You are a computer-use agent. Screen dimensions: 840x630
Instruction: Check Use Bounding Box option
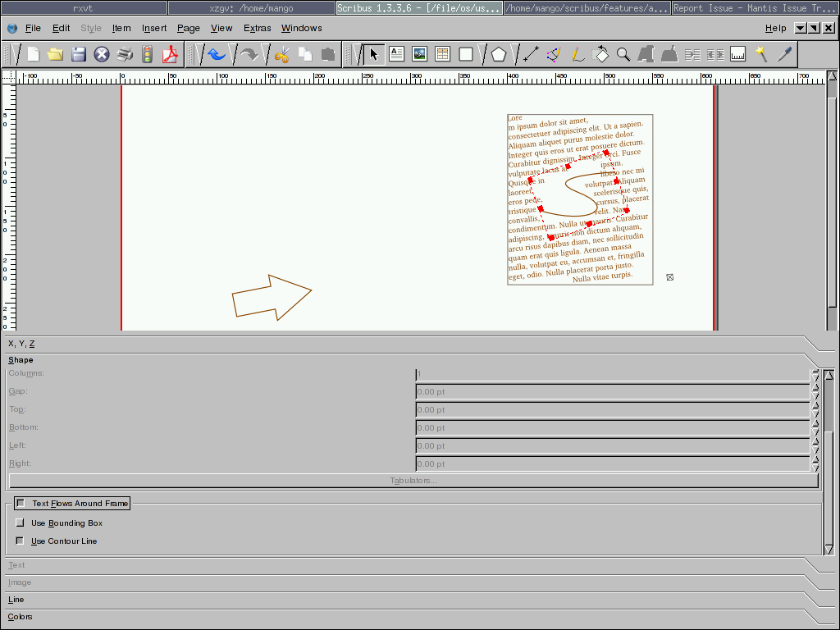[x=21, y=523]
